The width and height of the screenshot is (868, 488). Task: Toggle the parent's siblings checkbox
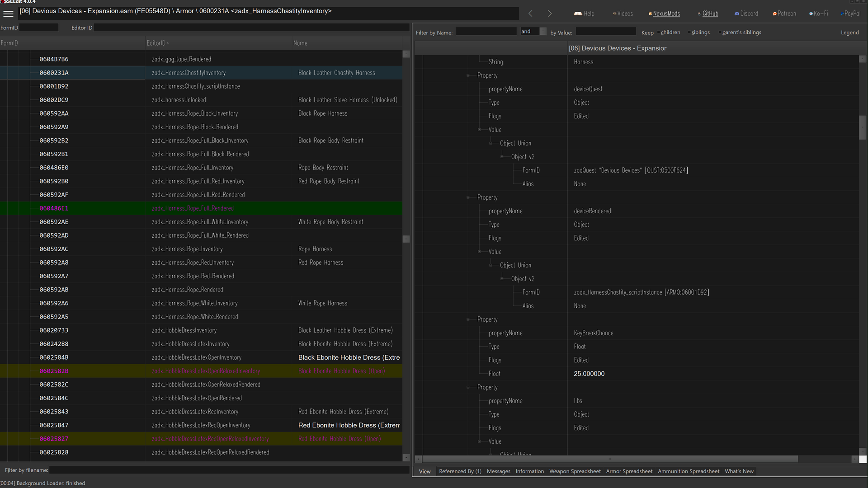(720, 33)
